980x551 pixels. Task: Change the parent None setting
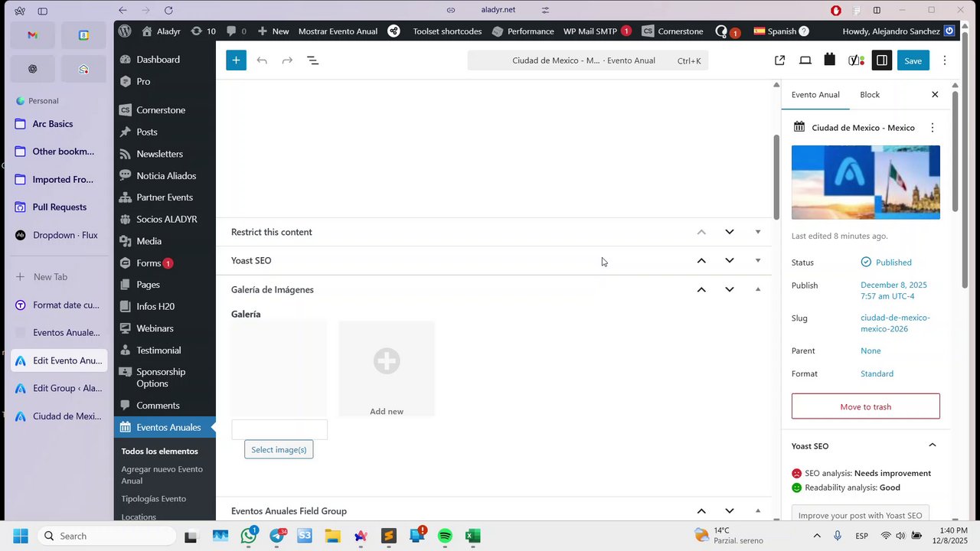coord(871,350)
